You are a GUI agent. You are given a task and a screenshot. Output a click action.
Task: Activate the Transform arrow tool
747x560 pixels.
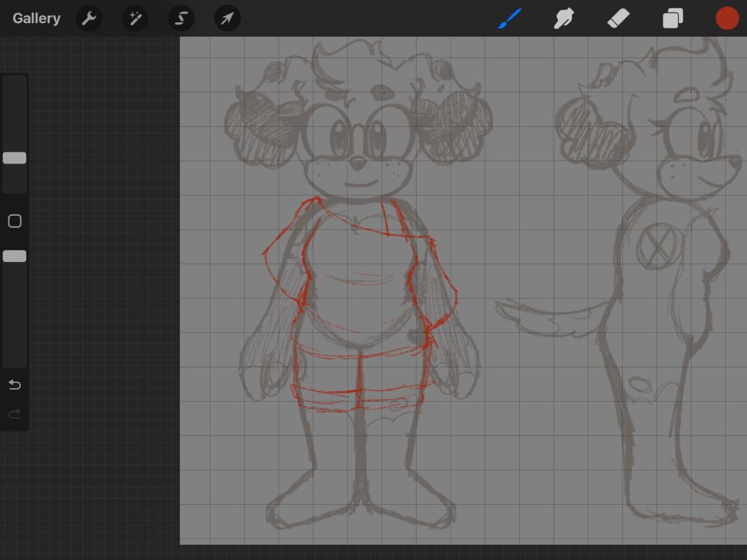[x=227, y=19]
